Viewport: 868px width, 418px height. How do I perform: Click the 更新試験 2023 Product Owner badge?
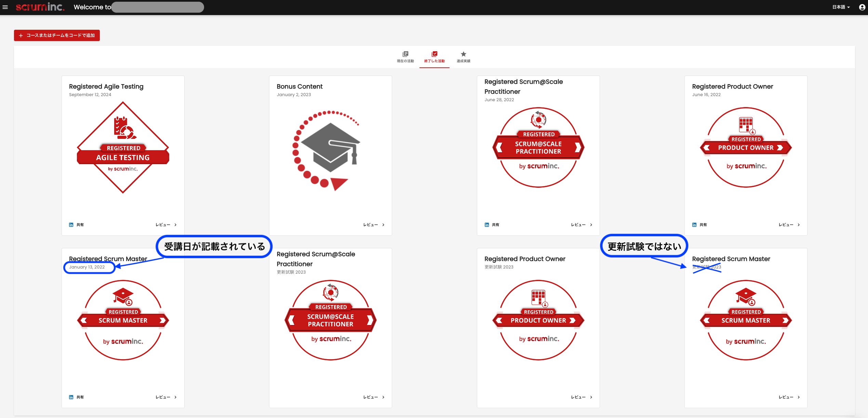click(538, 320)
